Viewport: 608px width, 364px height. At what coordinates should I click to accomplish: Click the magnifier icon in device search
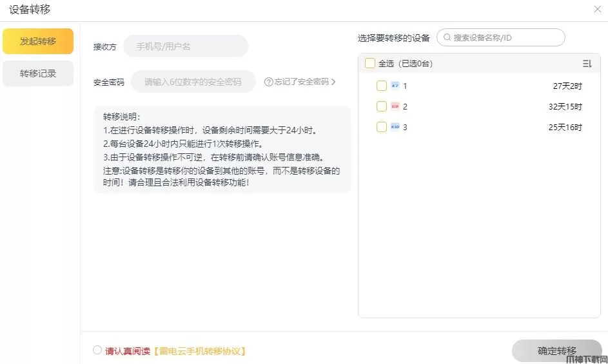tap(447, 37)
